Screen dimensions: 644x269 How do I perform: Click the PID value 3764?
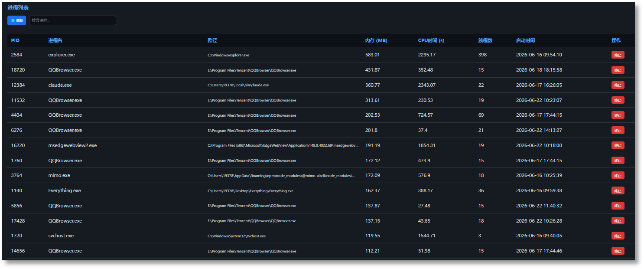click(x=16, y=175)
